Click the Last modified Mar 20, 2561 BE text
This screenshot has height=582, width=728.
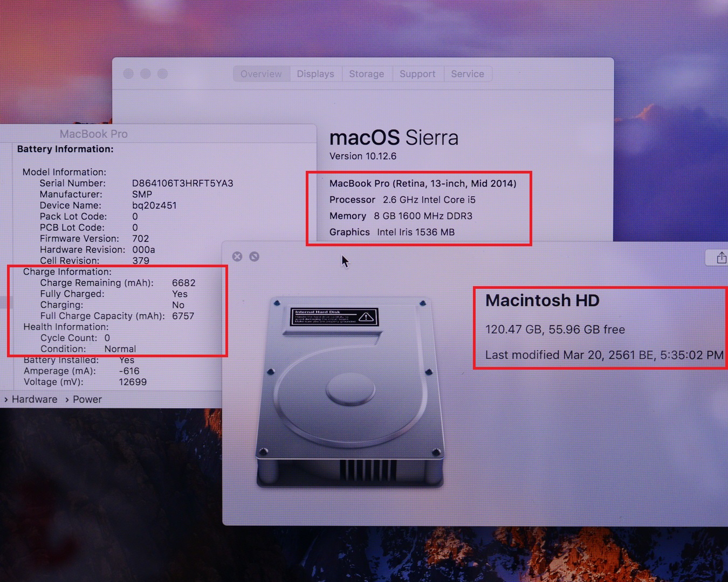[604, 355]
